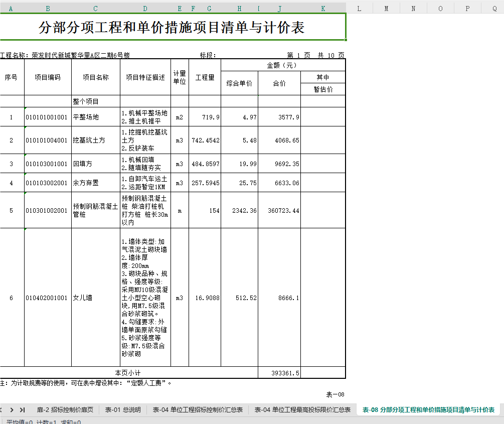This screenshot has height=424, width=504.
Task: Select the 综合单价 header cell
Action: [x=240, y=83]
